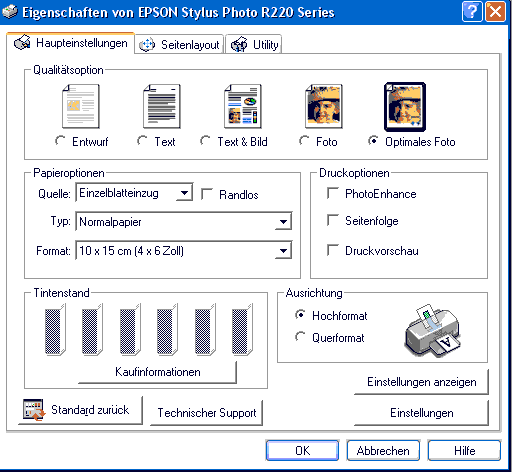Viewport: 512px width, 472px height.
Task: Click the Haupteinstellungen tab printer icon
Action: [22, 43]
